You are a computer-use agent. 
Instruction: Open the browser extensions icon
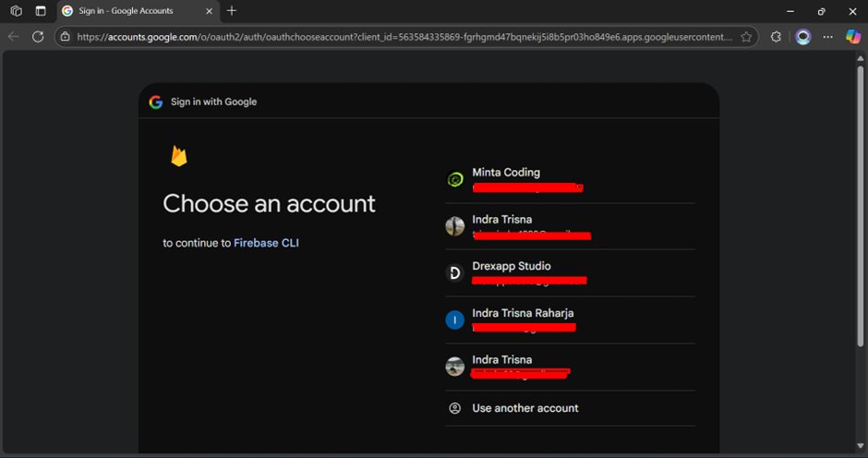click(776, 37)
